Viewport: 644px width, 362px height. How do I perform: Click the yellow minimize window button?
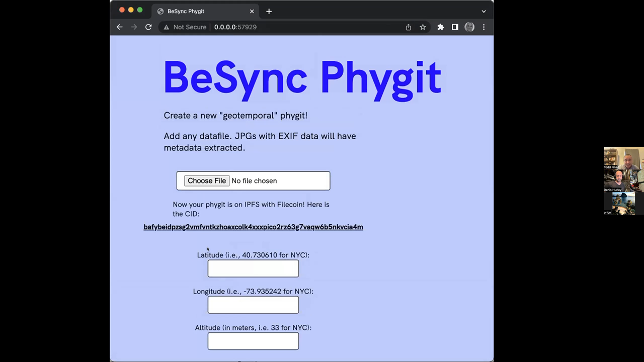point(131,10)
